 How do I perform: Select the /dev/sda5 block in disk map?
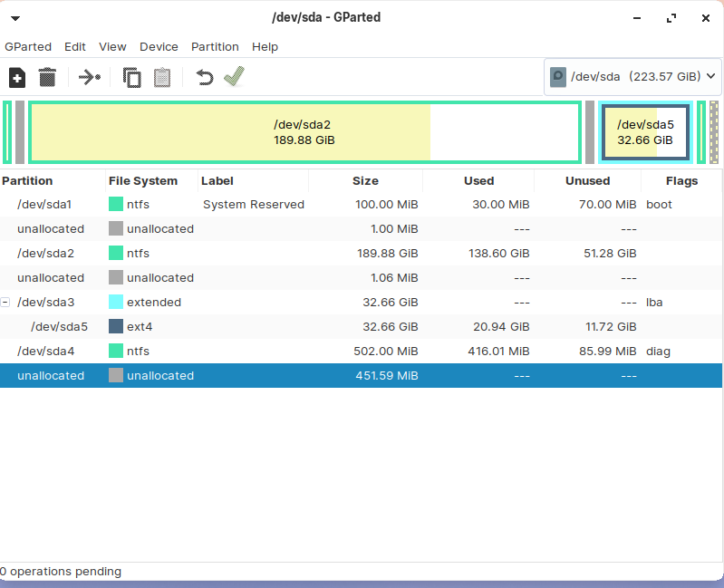point(645,132)
